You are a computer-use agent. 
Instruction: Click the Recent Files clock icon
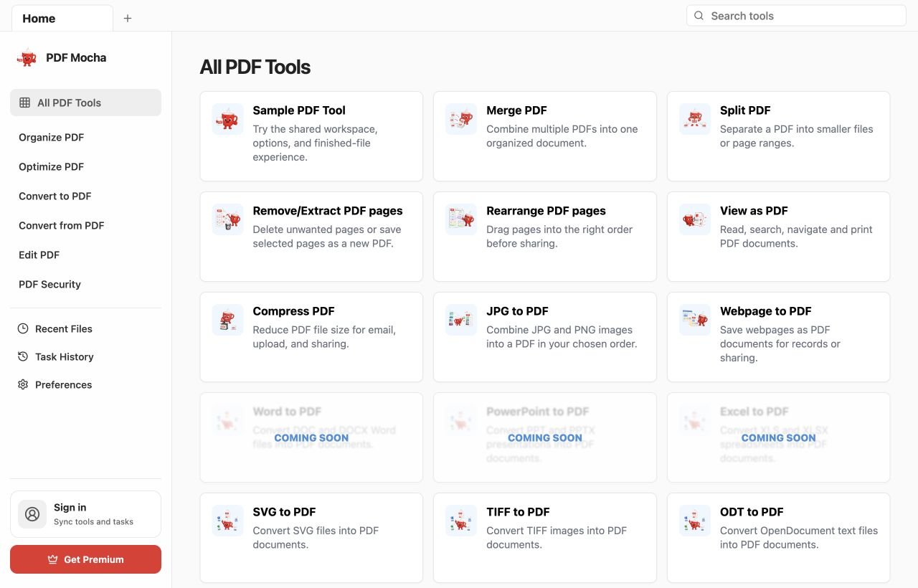(x=23, y=328)
